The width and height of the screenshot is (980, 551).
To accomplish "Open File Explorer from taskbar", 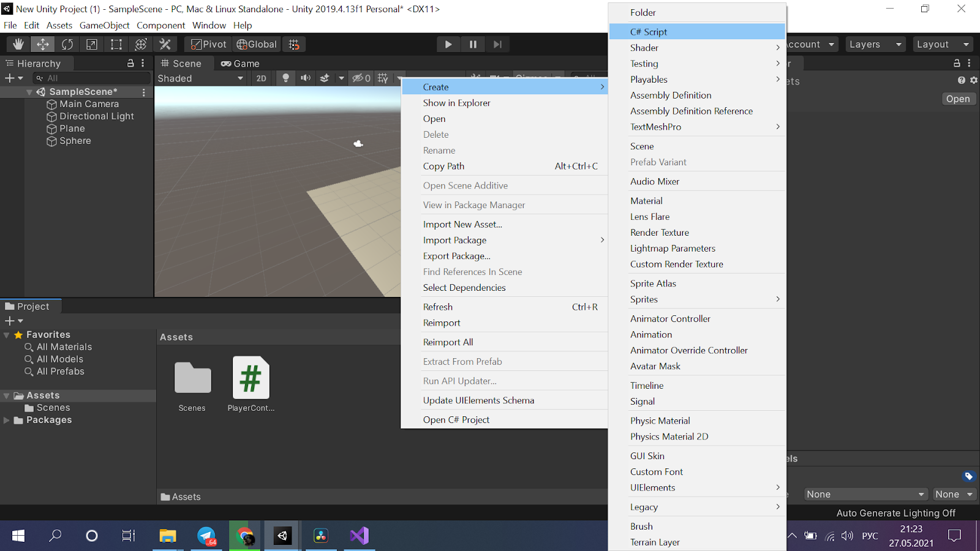I will pyautogui.click(x=168, y=536).
